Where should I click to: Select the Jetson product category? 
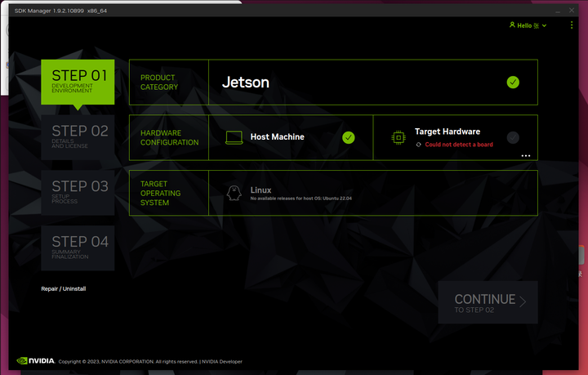tap(373, 83)
